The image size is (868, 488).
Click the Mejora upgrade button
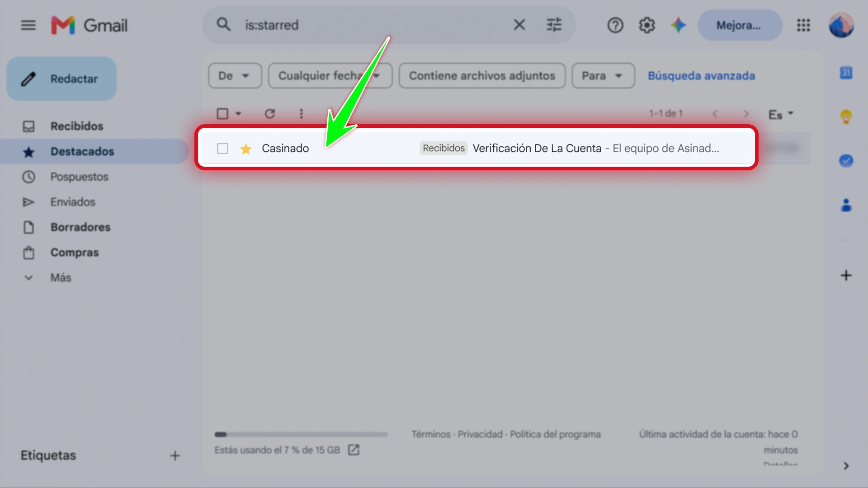pos(739,25)
